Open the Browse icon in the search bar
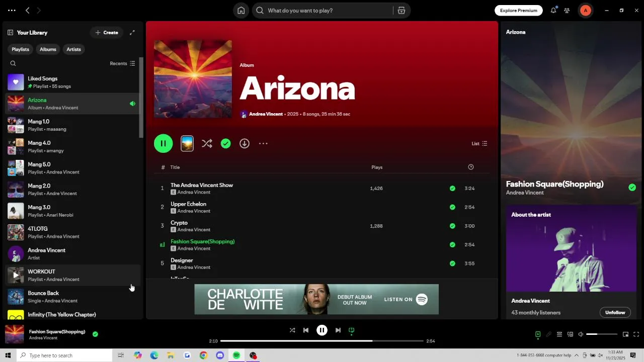 click(x=401, y=11)
